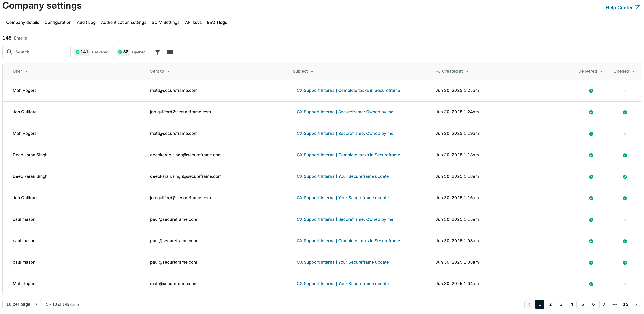Viewport: 644px width, 314px height.
Task: Click delivered checkmark for Matt Rogers 1:25am row
Action: 591,91
